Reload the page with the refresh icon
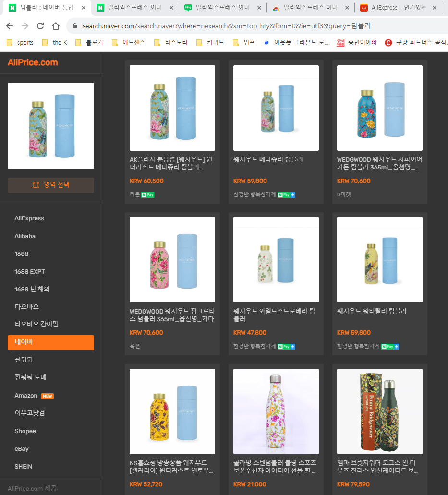Image resolution: width=448 pixels, height=495 pixels. tap(40, 26)
